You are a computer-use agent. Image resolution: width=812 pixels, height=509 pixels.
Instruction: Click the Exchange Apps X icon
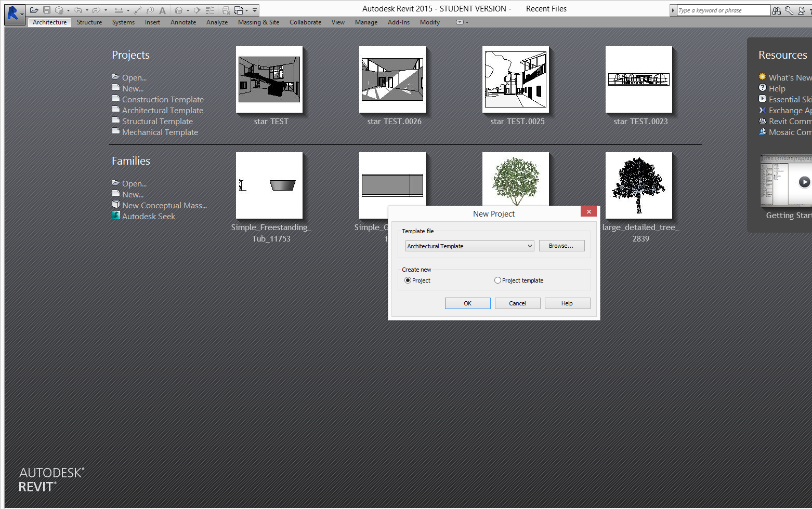(763, 110)
